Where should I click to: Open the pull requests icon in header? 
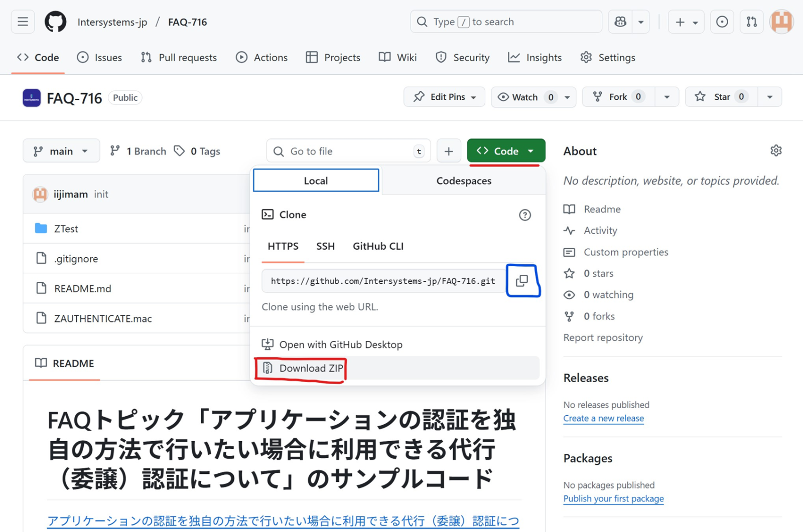751,22
